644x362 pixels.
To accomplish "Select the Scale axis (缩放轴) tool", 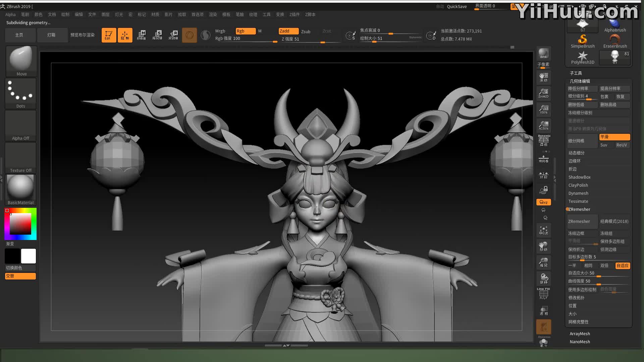I will click(x=157, y=35).
